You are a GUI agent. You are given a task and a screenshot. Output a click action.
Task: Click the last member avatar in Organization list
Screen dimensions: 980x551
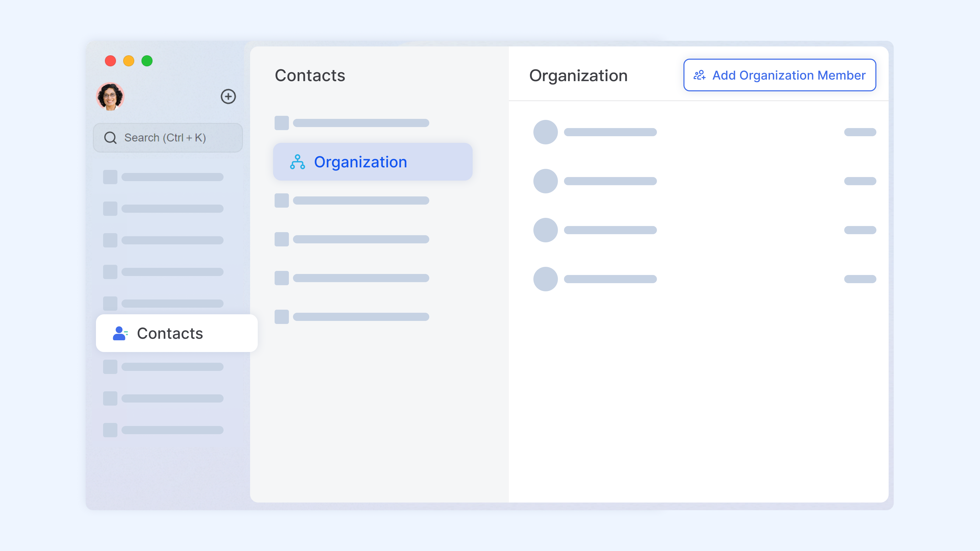[546, 279]
